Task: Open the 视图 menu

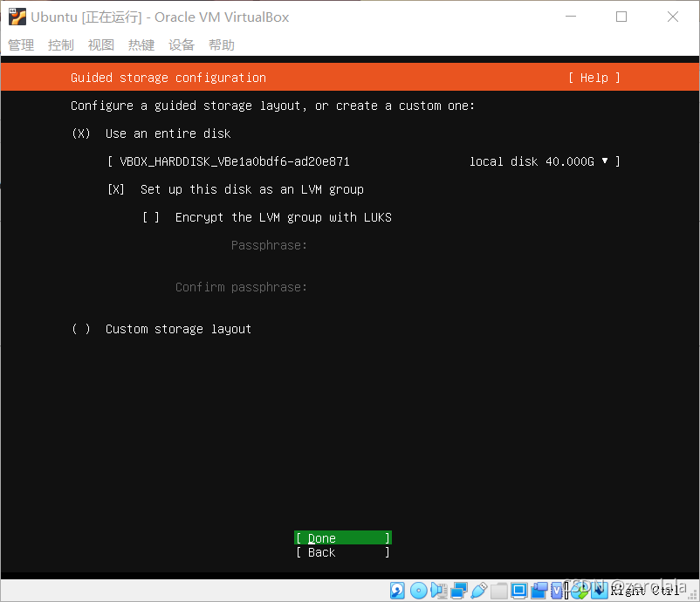Action: tap(101, 45)
